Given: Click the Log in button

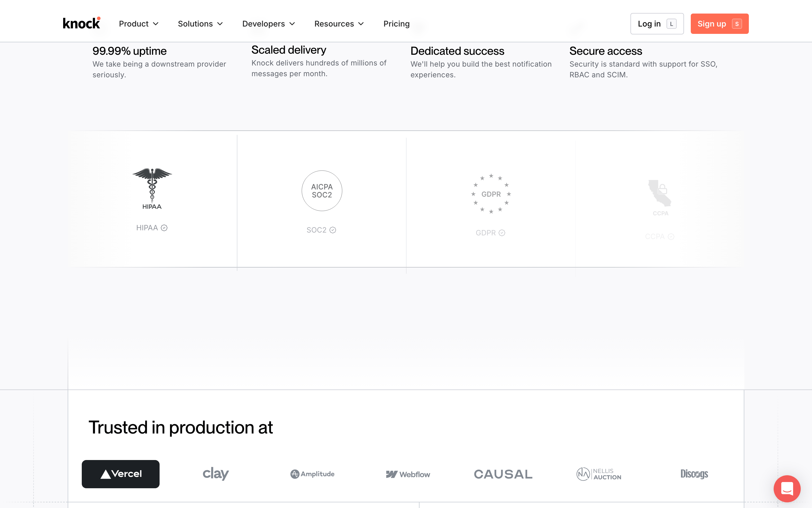Looking at the screenshot, I should click(657, 24).
